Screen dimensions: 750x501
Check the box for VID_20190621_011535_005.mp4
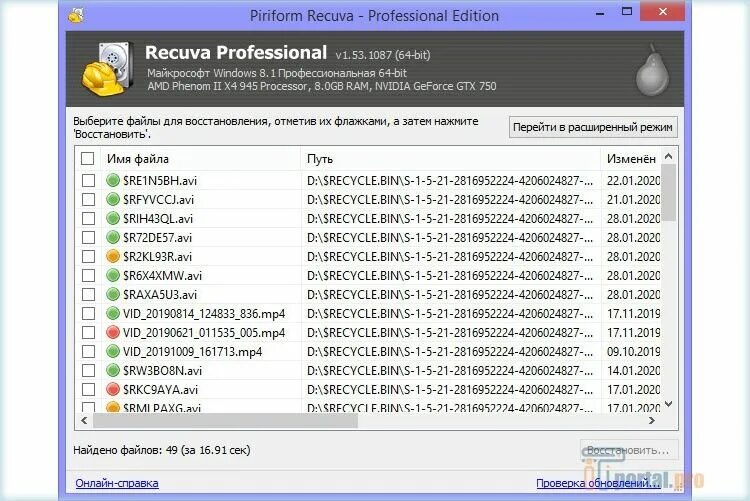click(88, 333)
